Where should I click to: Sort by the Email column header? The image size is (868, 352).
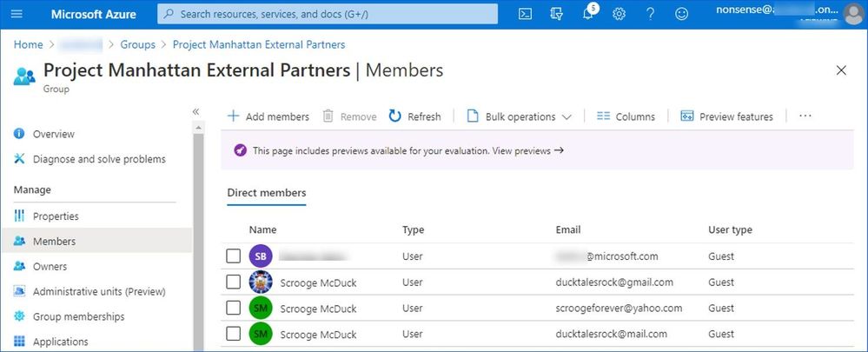(568, 229)
